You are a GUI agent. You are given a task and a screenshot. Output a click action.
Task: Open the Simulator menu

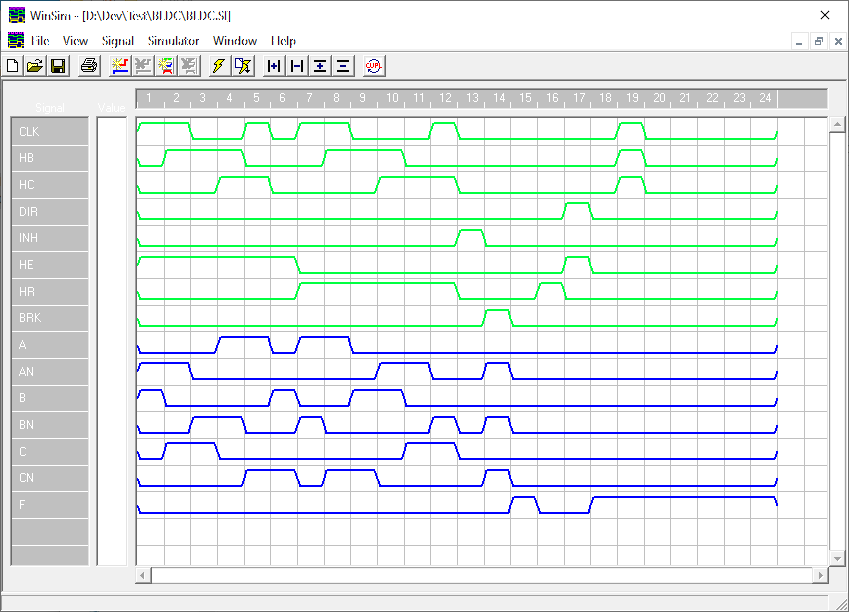(x=173, y=41)
